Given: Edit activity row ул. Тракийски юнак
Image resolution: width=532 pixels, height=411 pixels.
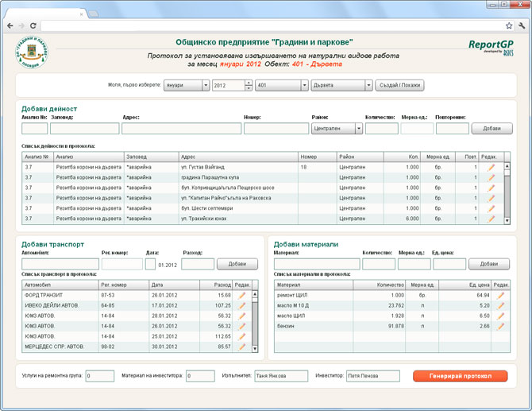Looking at the screenshot, I should 491,219.
